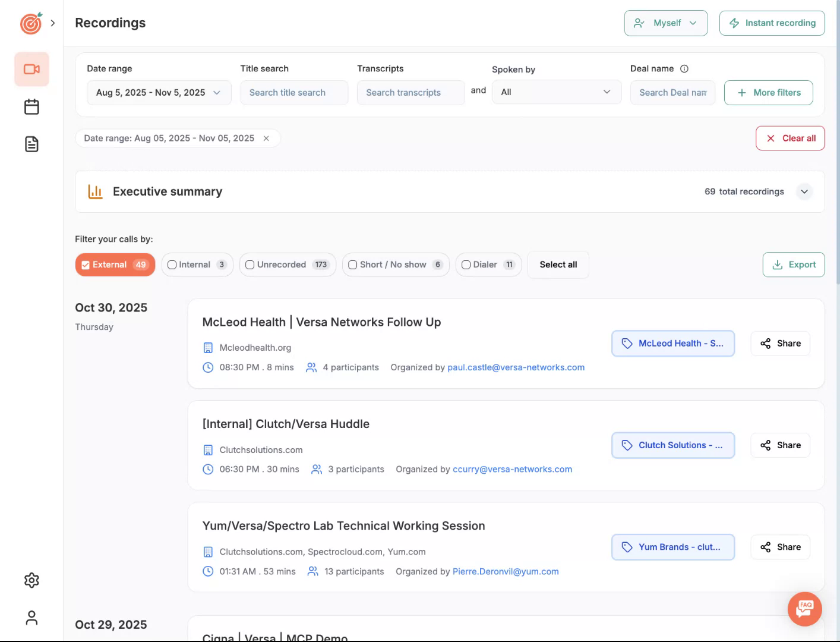Open the Date range dropdown
Image resolution: width=840 pixels, height=642 pixels.
point(159,93)
